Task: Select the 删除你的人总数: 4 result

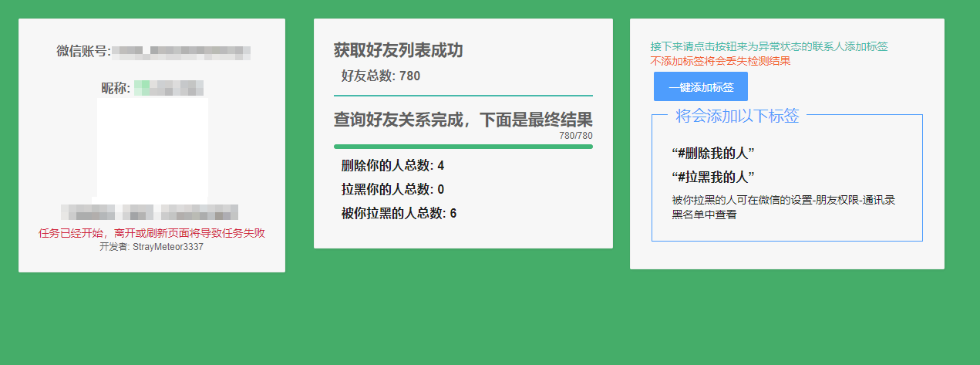Action: coord(392,165)
